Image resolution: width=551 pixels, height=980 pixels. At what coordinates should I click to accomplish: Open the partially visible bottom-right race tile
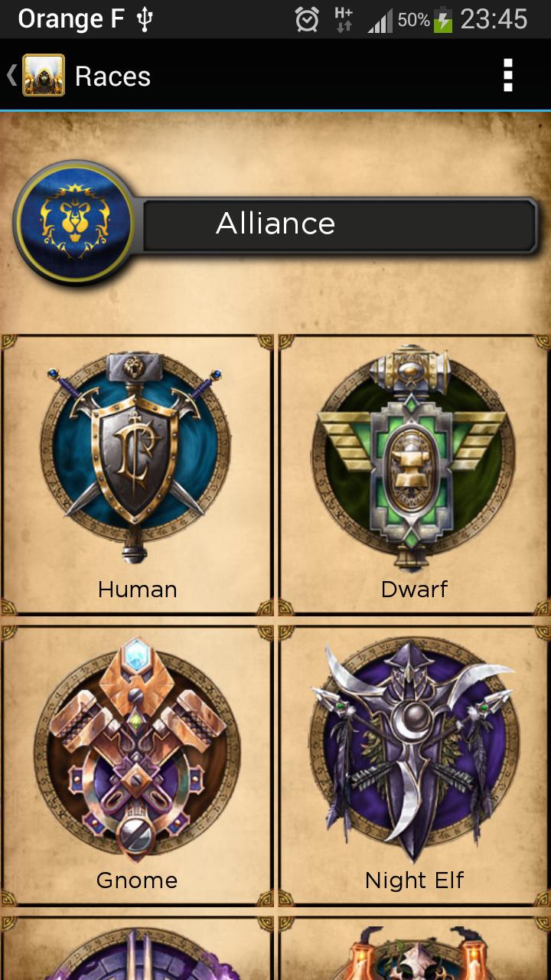(x=414, y=949)
